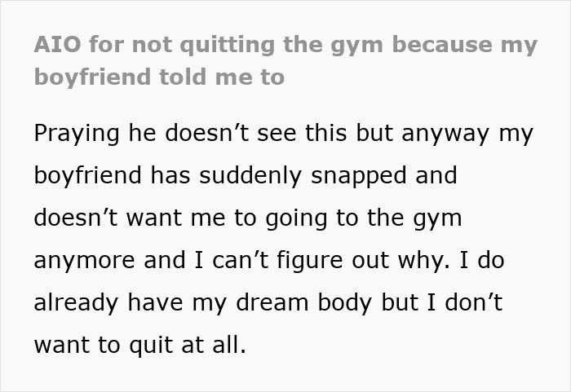Select the word "going" in the body
Viewport: 571px width, 392px height.
[296, 219]
